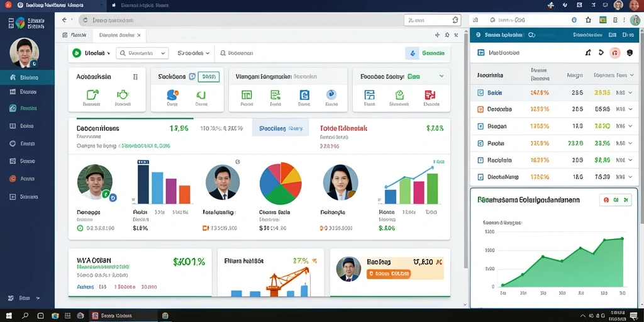
Task: Click the blue chat bubble icon with orange dot
Action: point(172,95)
